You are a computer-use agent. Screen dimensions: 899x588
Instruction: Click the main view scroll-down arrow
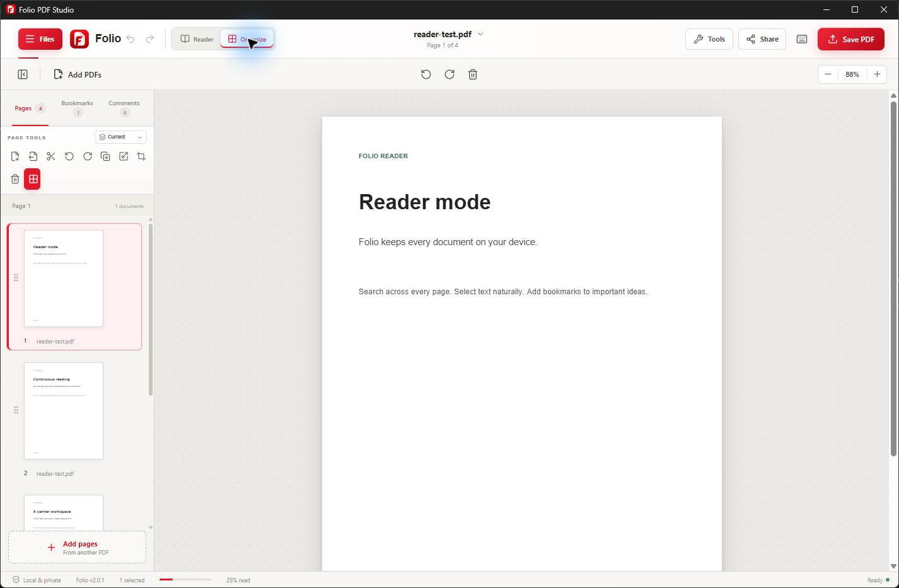[x=893, y=566]
